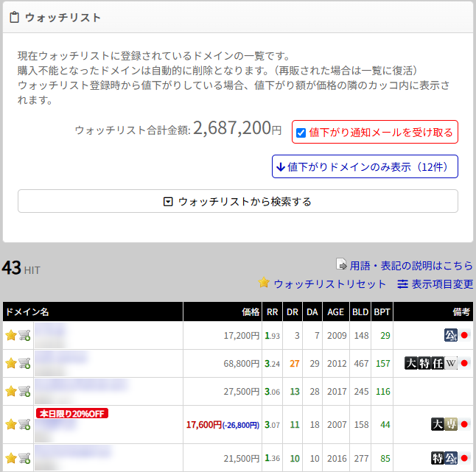Screen dimensions: 476x472
Task: Toggle 値下がり通知メールを受け取る checkbox
Action: pyautogui.click(x=301, y=133)
